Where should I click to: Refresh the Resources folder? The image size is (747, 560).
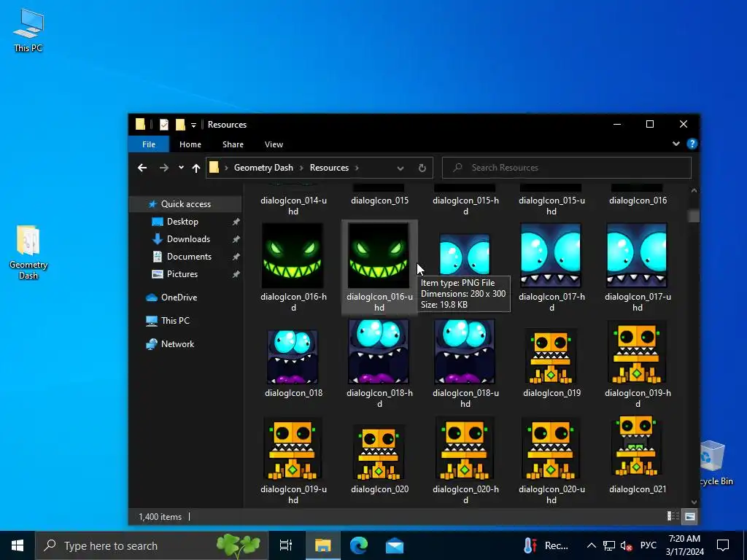(422, 168)
